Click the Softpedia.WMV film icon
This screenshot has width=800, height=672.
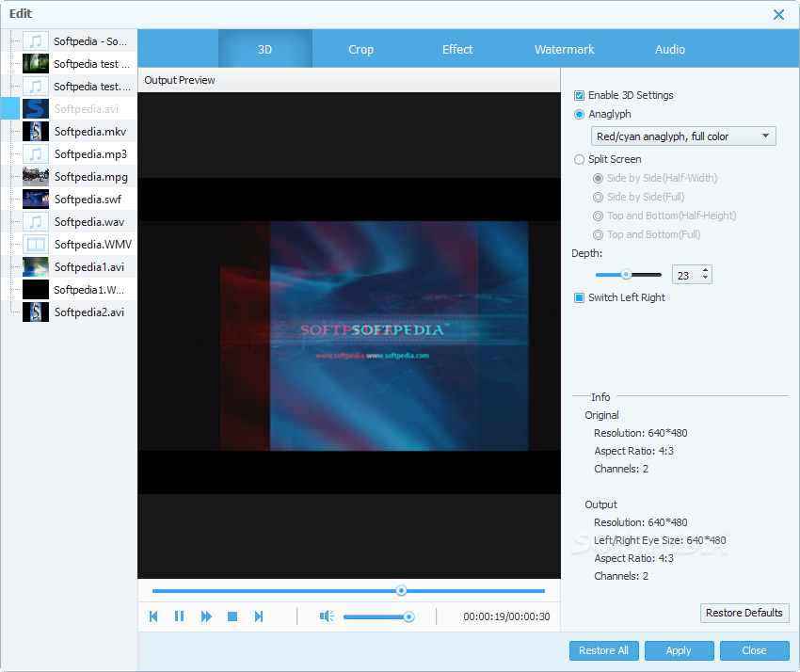36,245
